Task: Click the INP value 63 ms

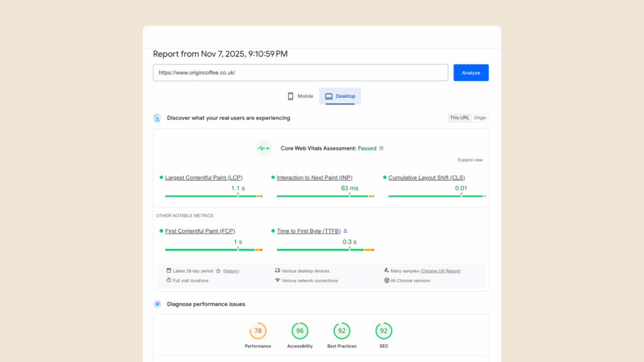Action: 350,189
